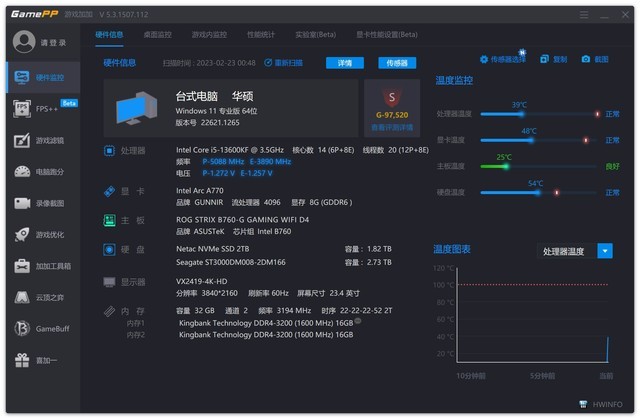The image size is (640, 419).
Task: Adjust the 硬盘温度 slider at 54°C
Action: (x=538, y=193)
